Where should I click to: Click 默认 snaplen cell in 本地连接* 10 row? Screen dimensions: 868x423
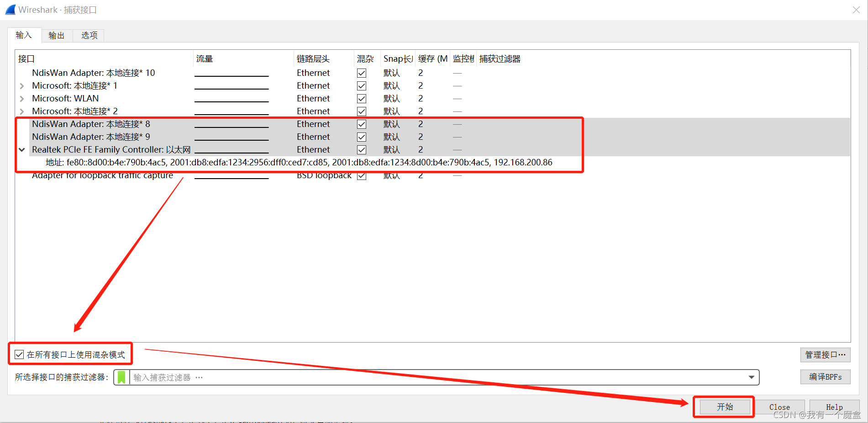click(x=391, y=73)
